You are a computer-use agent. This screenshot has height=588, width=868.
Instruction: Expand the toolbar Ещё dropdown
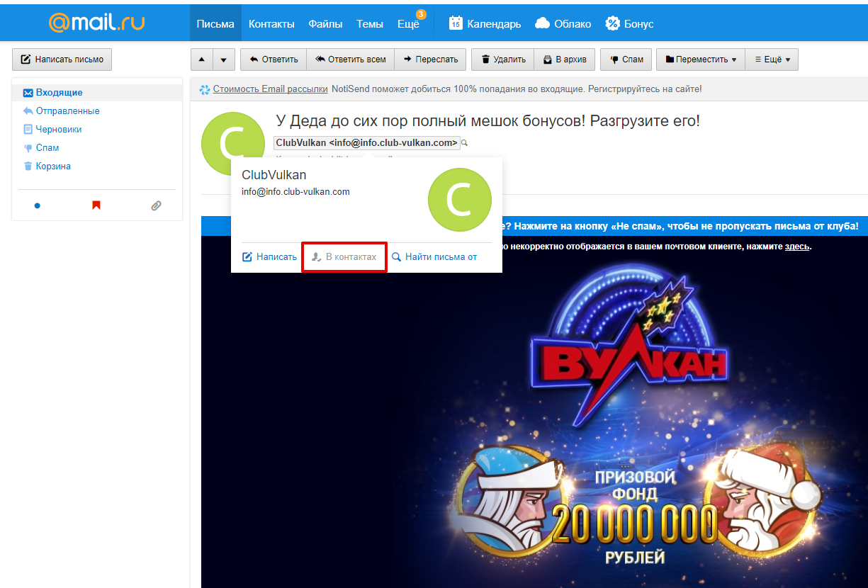pos(772,60)
